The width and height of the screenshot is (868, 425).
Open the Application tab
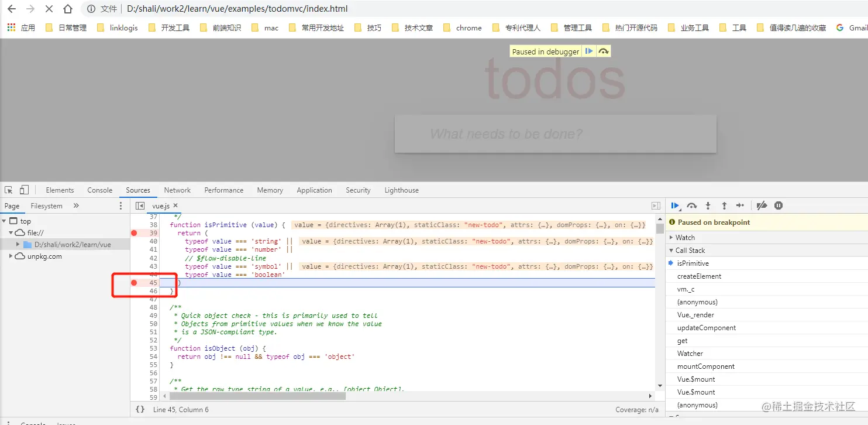coord(314,190)
